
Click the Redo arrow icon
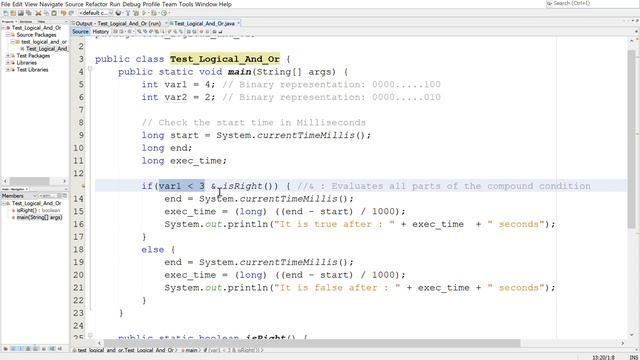pyautogui.click(x=71, y=13)
